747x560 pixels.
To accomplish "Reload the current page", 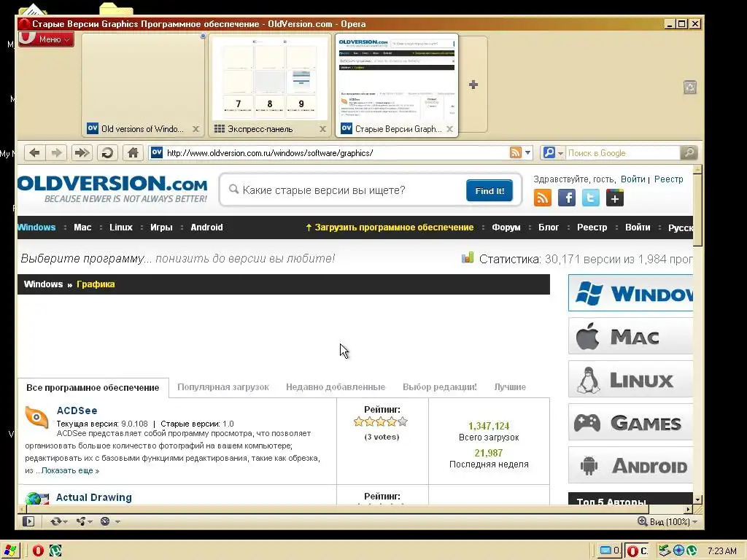I will pos(107,153).
